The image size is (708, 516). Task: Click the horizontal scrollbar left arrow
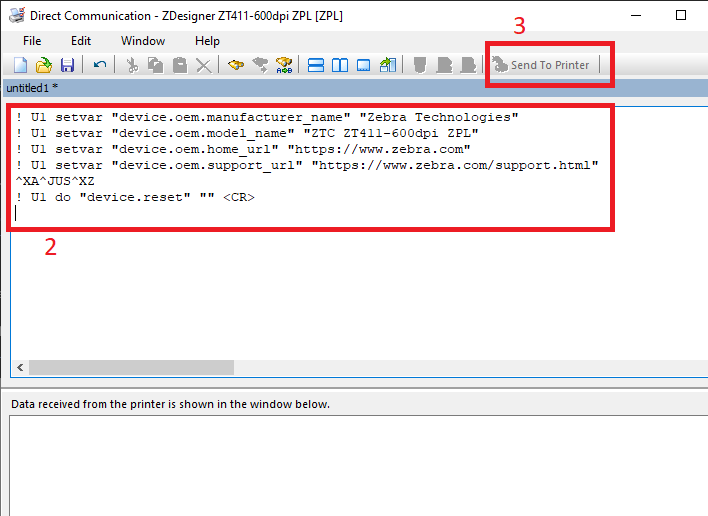pyautogui.click(x=20, y=367)
